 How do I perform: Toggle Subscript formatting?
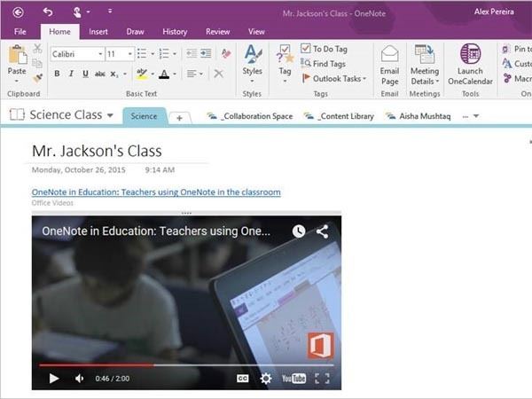click(114, 74)
